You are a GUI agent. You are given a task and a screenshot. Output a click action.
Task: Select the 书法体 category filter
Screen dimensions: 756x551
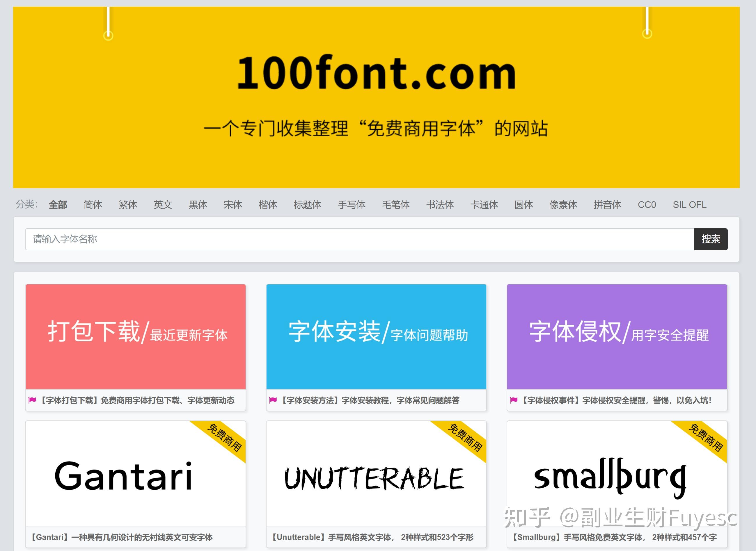440,204
